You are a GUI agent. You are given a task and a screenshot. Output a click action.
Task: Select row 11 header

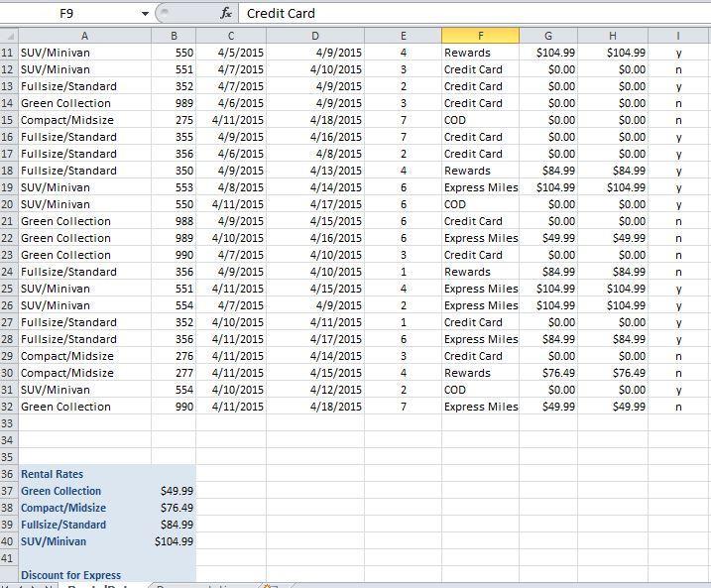9,53
